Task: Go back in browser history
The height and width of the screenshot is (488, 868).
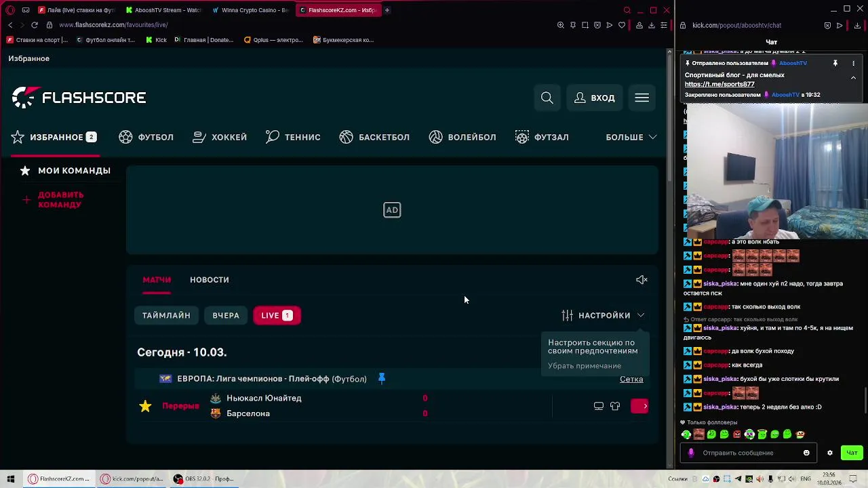Action: point(10,25)
